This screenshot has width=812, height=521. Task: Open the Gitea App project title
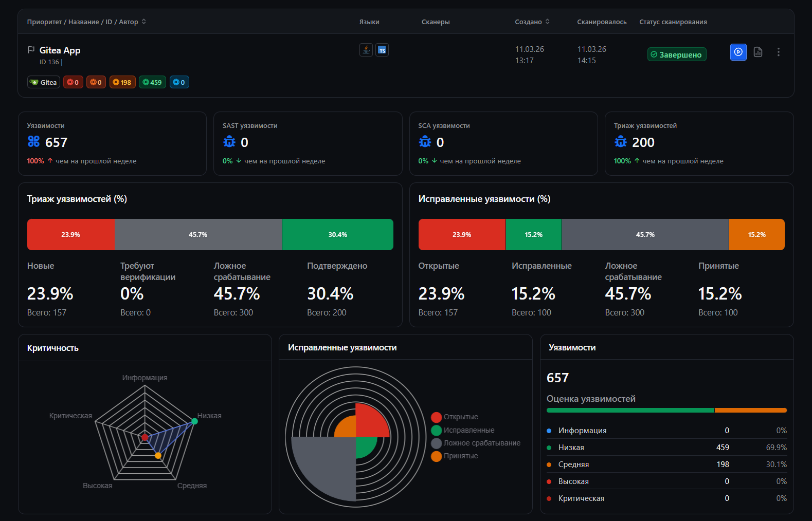[x=60, y=50]
